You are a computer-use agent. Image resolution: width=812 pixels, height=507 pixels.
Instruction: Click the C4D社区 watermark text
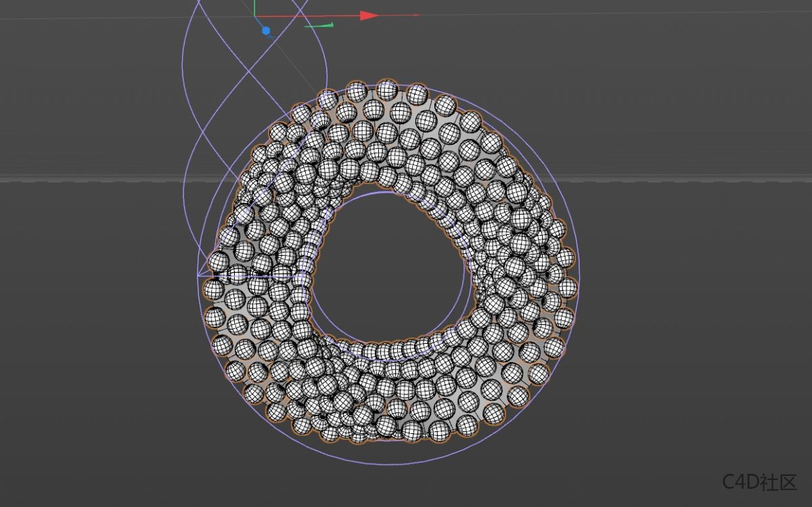tap(759, 482)
